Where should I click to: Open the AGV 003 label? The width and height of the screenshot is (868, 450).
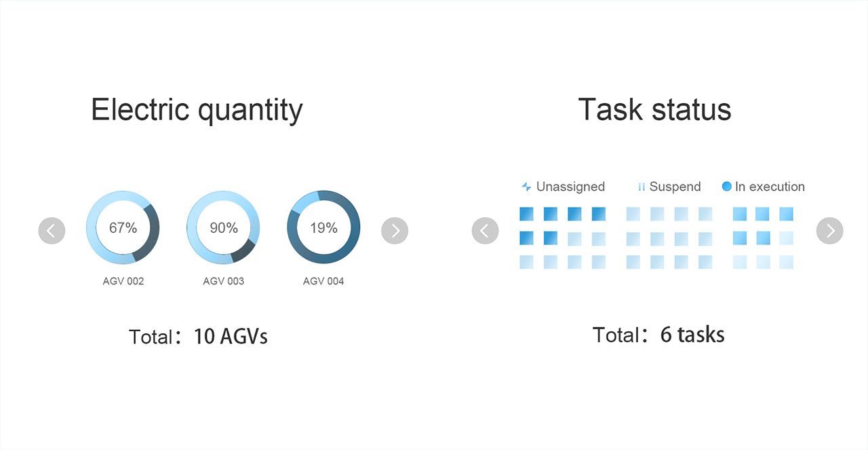click(x=223, y=281)
